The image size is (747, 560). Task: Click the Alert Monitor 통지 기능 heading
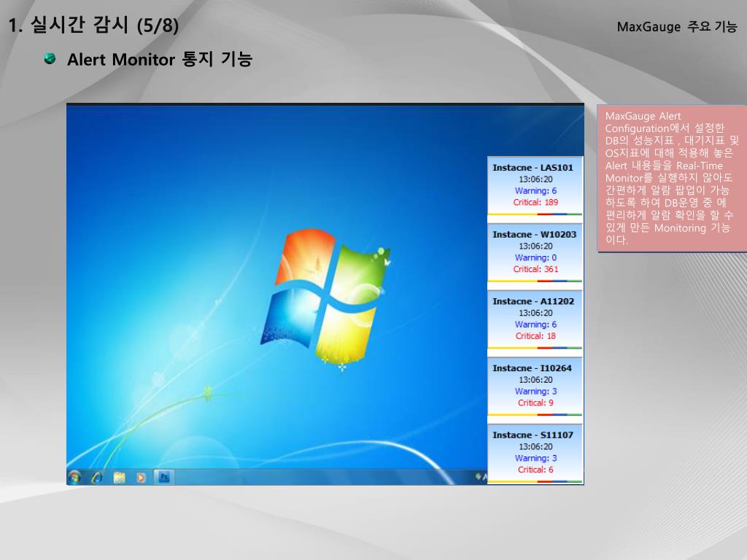click(x=160, y=60)
